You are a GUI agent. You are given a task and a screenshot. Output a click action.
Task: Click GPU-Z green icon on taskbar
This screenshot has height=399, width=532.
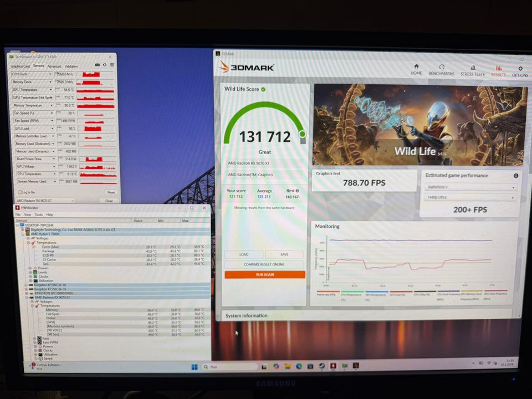coord(345,366)
